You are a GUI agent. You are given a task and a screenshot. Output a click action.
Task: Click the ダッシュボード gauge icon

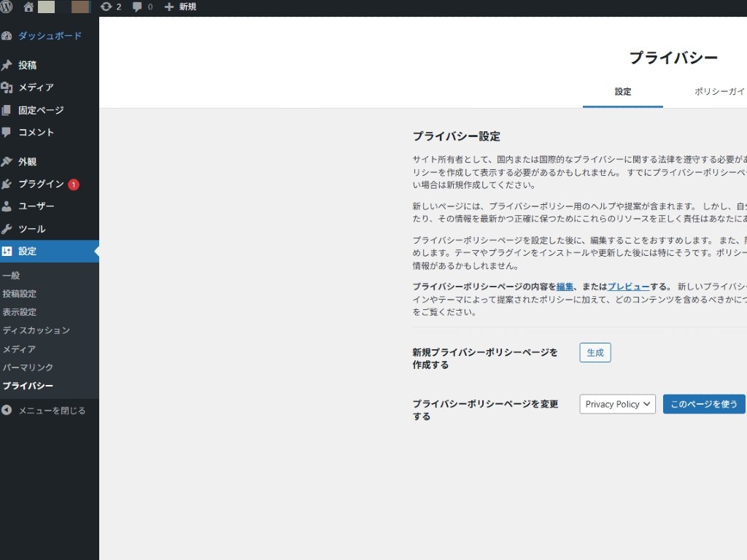point(7,36)
